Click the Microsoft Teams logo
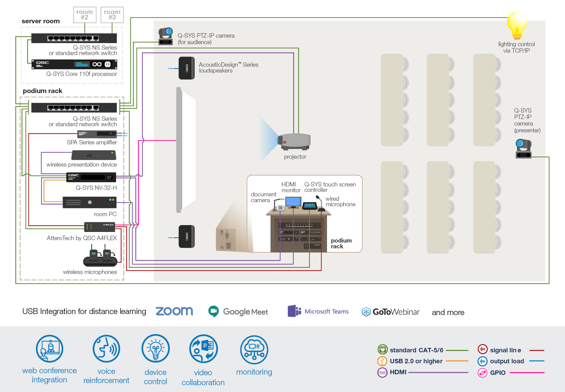This screenshot has height=392, width=565. [x=318, y=311]
